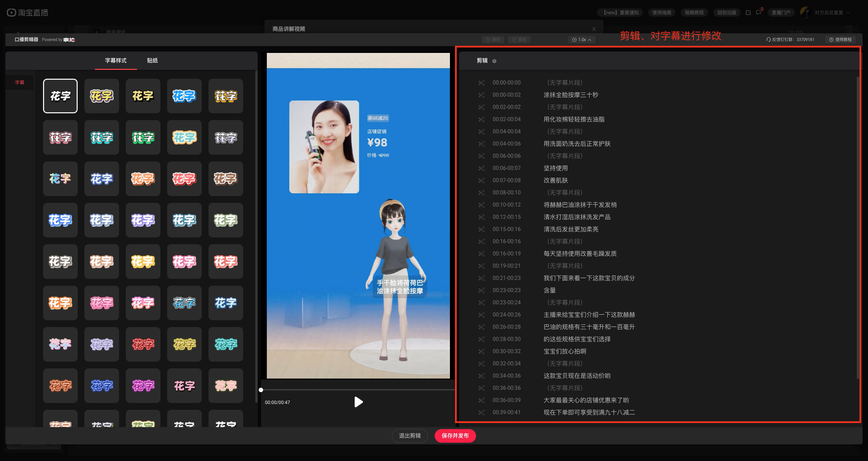The width and height of the screenshot is (868, 461).
Task: Click scissors icon beside 用洗面奶洗去后正常护肤
Action: tap(481, 144)
